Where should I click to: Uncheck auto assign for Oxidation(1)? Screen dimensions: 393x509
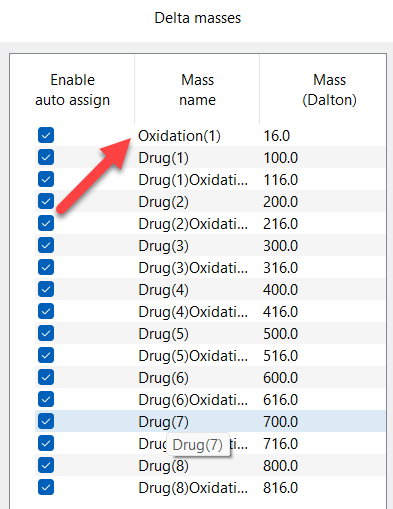pos(46,135)
